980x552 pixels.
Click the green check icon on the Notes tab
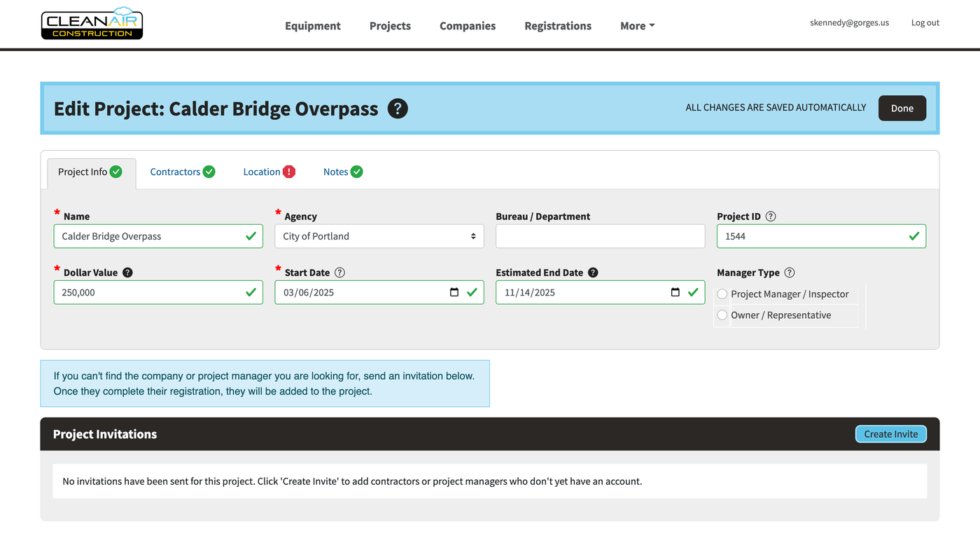coord(356,172)
